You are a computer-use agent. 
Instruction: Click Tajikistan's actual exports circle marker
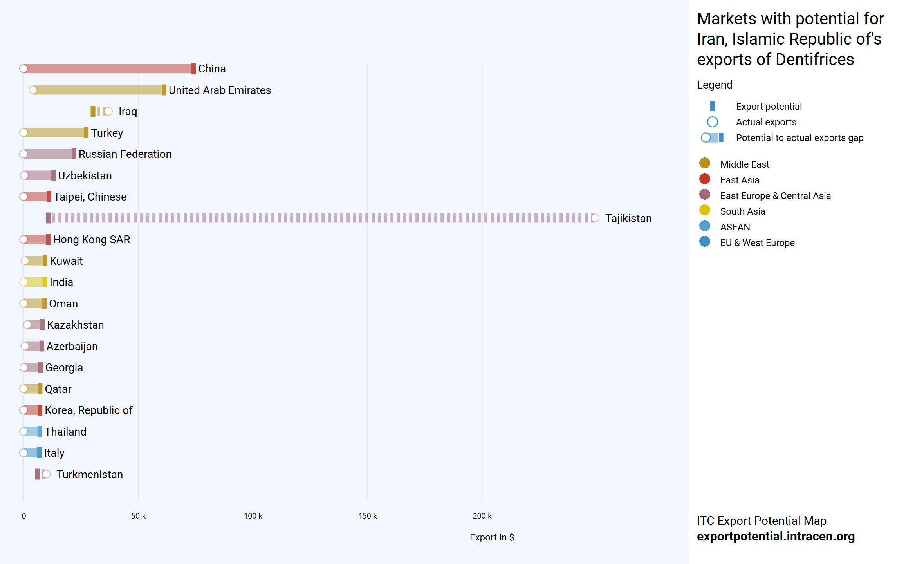pos(595,218)
